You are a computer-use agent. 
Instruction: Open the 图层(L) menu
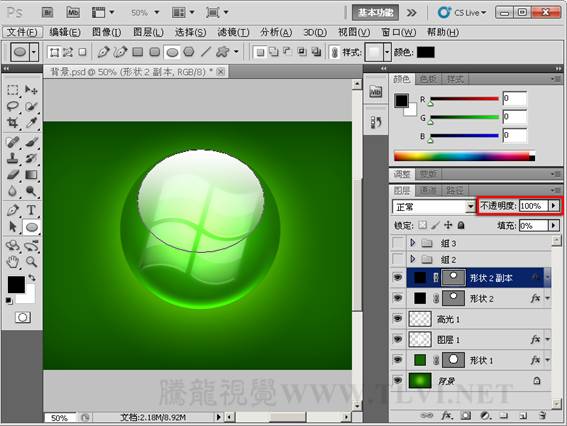click(x=148, y=33)
